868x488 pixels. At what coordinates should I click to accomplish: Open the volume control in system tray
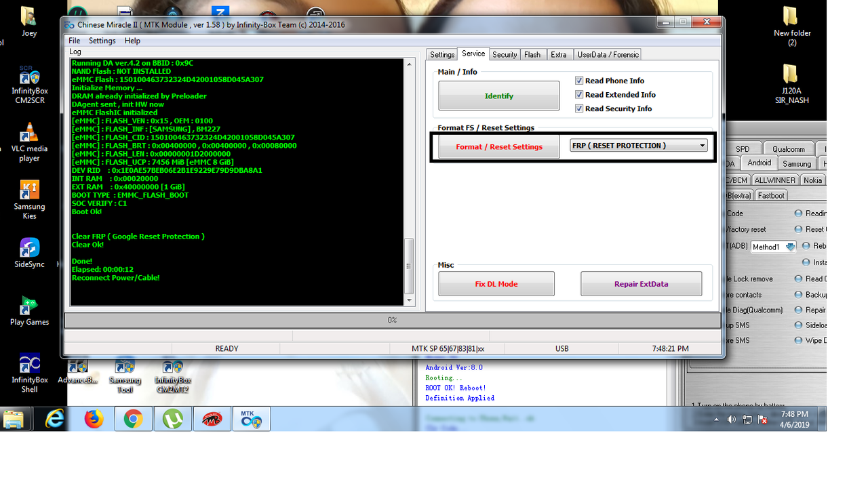[x=731, y=420]
